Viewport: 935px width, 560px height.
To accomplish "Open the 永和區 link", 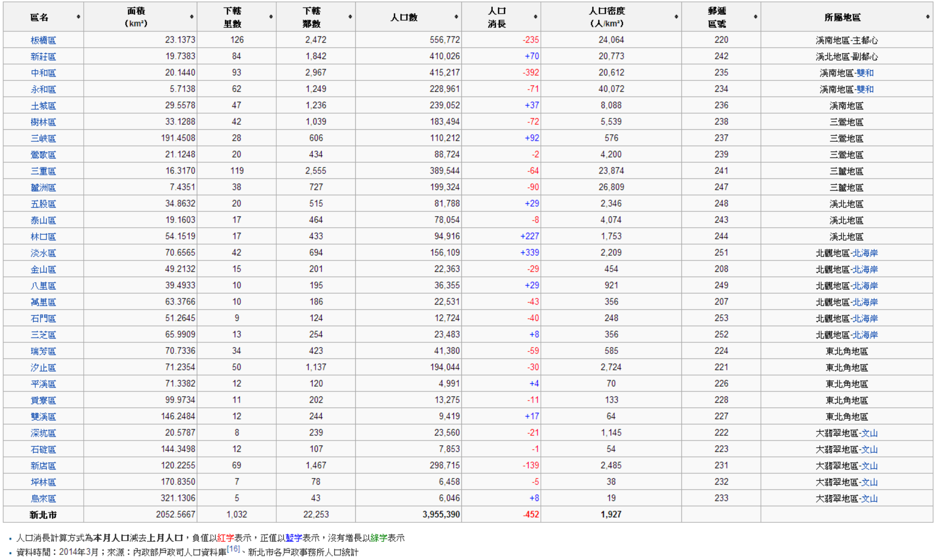I will tap(43, 89).
